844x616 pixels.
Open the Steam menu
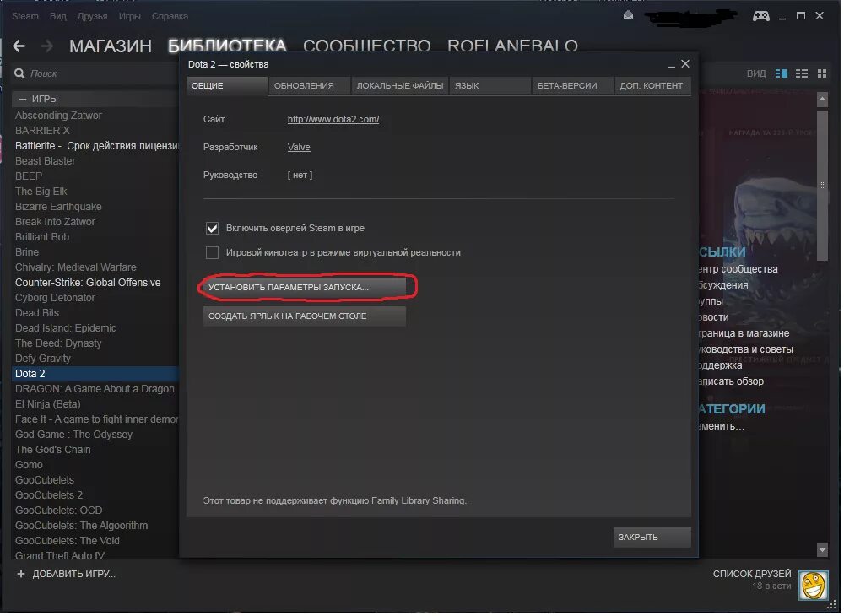(x=25, y=16)
